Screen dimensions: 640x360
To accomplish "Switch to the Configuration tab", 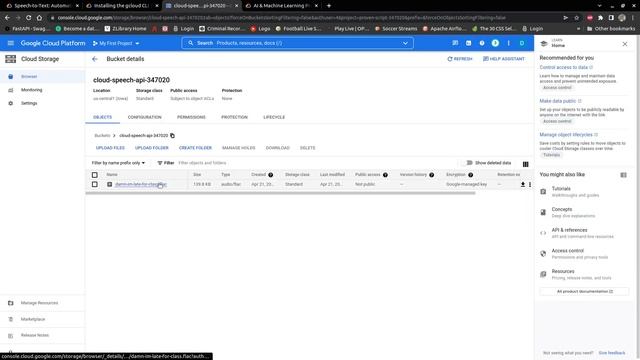I will click(x=144, y=117).
